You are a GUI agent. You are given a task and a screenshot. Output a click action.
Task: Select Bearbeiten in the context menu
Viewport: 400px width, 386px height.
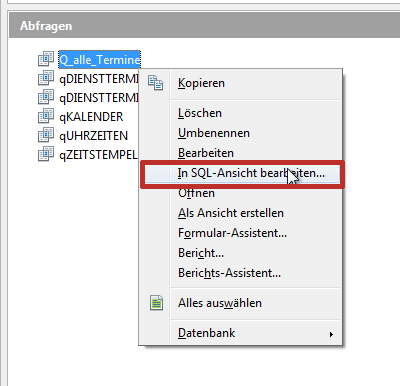(240, 153)
